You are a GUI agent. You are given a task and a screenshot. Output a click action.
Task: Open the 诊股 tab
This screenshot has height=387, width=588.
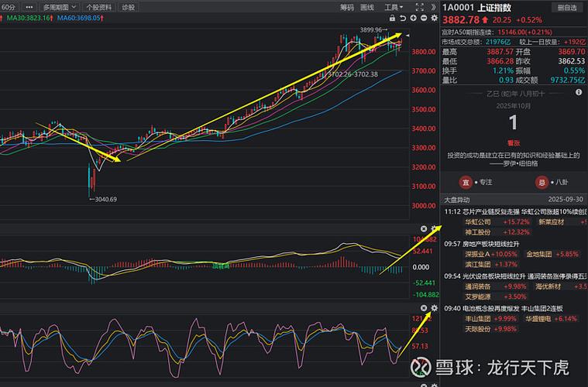[x=128, y=7]
